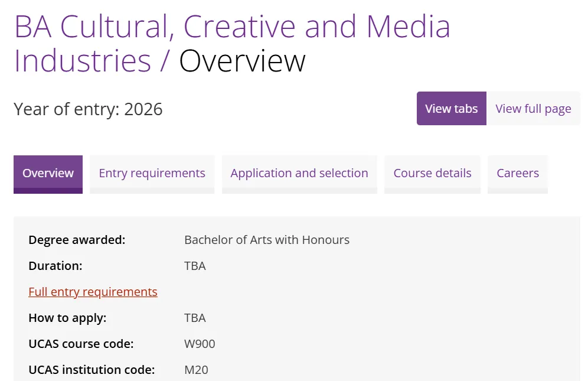
Task: Click the black Overview word in heading
Action: coord(242,61)
